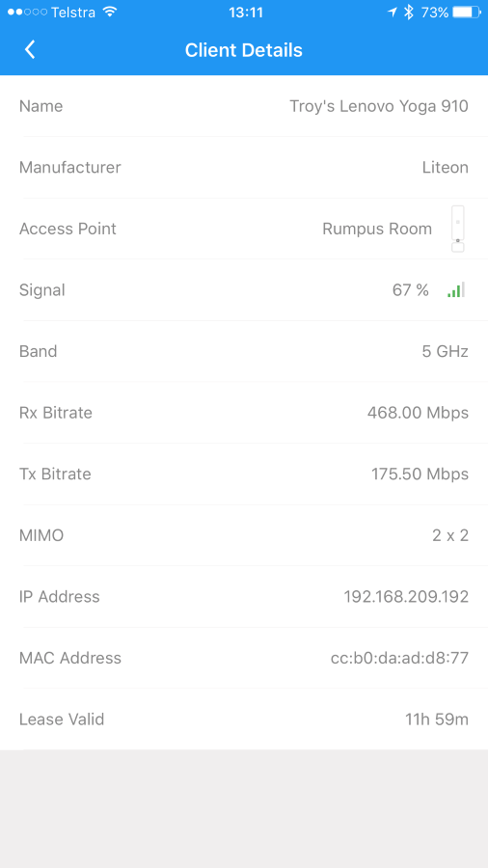Tap the location arrow status icon
The image size is (488, 868).
pyautogui.click(x=392, y=13)
